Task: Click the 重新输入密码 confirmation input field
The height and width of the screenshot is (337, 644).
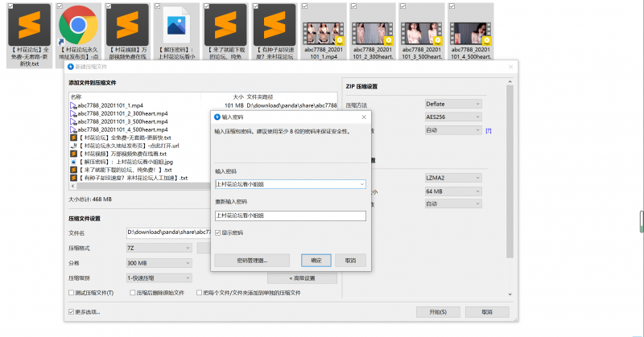Action: tap(290, 216)
